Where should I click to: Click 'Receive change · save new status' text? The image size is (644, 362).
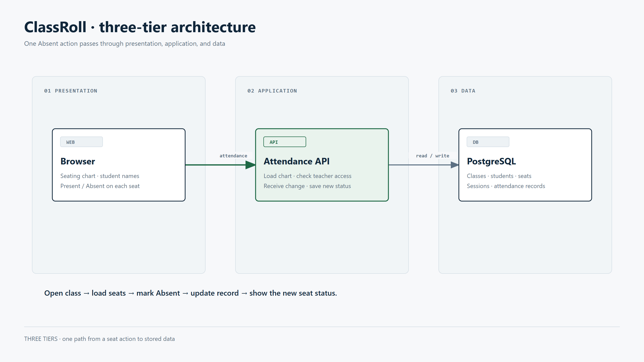click(307, 186)
